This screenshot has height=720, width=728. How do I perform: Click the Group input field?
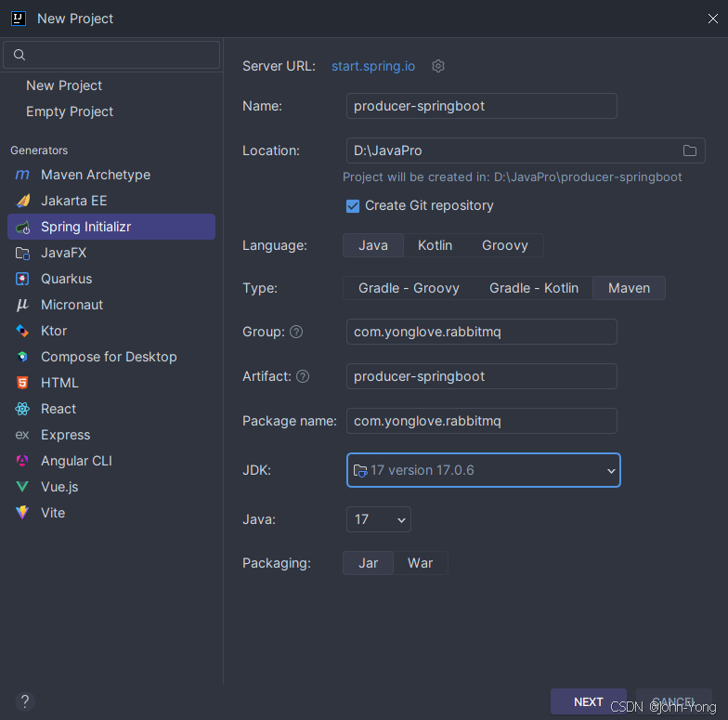[x=481, y=332]
